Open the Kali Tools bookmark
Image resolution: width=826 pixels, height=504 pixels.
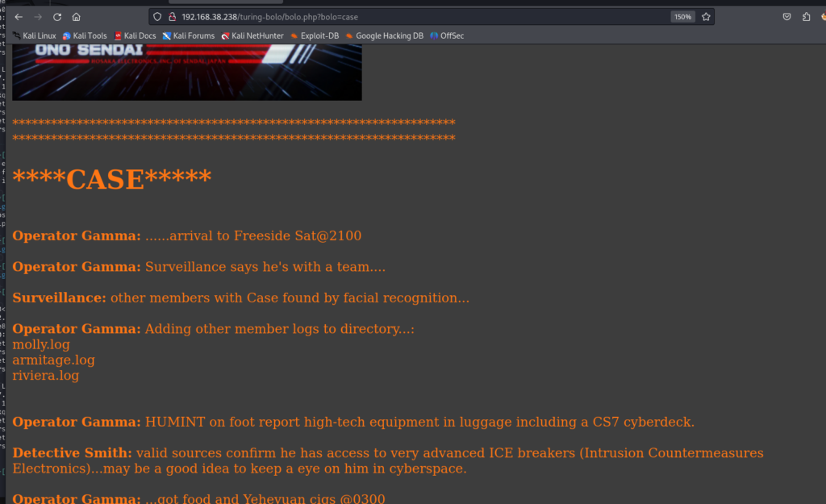click(x=85, y=35)
